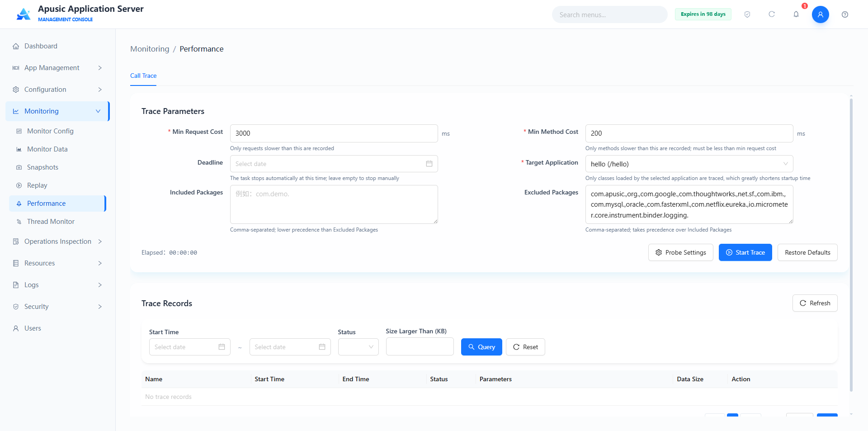Screen dimensions: 868x431
Task: Click Monitoring in the breadcrumb
Action: [x=150, y=49]
